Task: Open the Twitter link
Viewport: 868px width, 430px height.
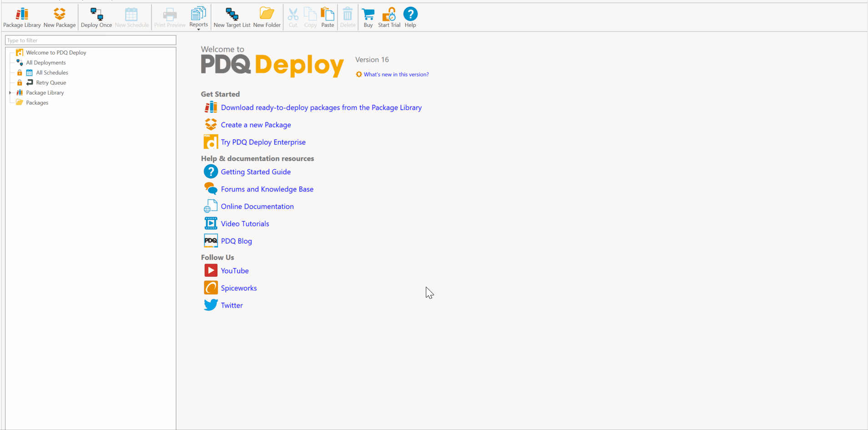Action: pyautogui.click(x=232, y=305)
